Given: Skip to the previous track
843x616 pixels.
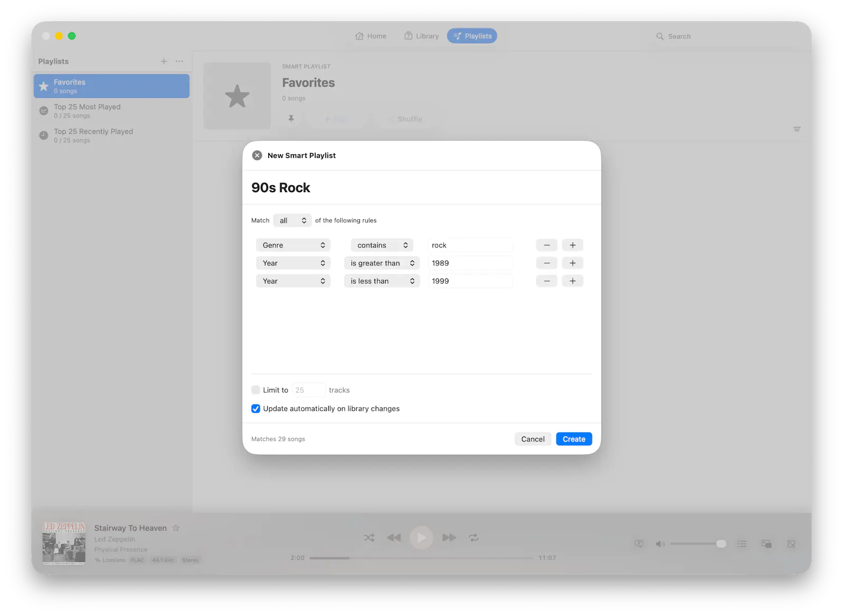Looking at the screenshot, I should click(x=394, y=538).
